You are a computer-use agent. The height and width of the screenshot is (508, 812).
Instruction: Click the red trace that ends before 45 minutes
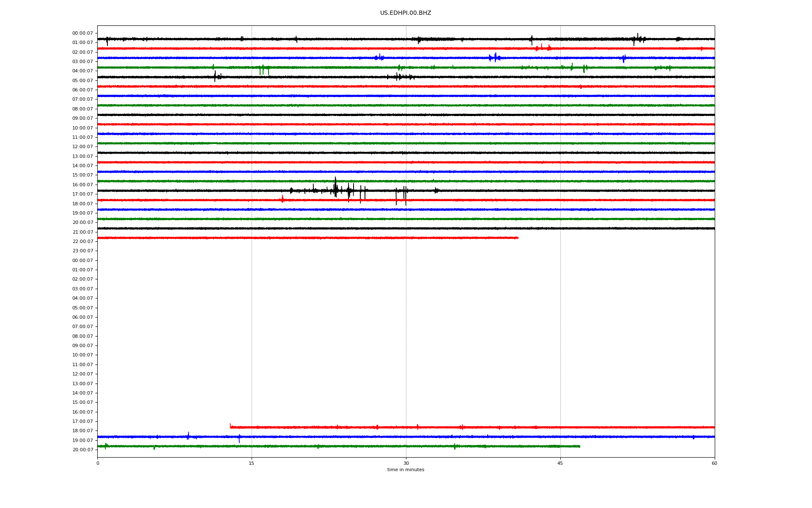pyautogui.click(x=308, y=238)
